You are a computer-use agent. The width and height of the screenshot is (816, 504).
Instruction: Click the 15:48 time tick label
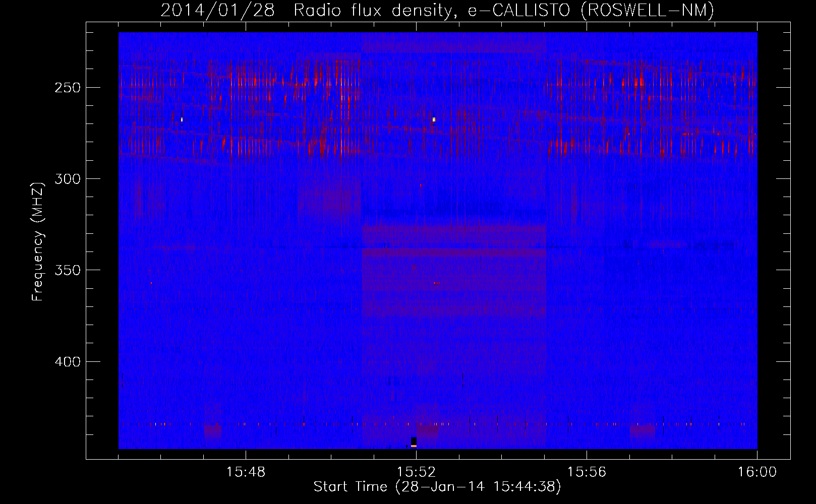point(246,472)
